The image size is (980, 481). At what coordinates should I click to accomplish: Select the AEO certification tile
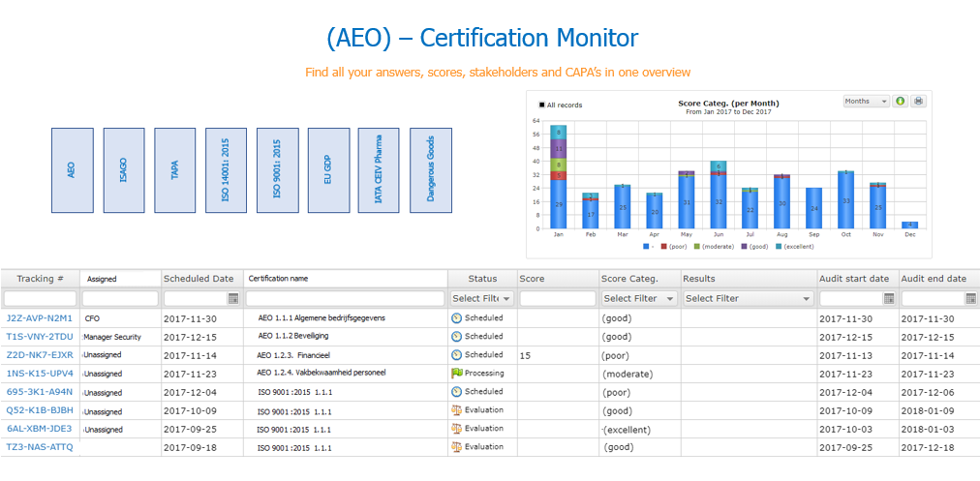click(72, 170)
